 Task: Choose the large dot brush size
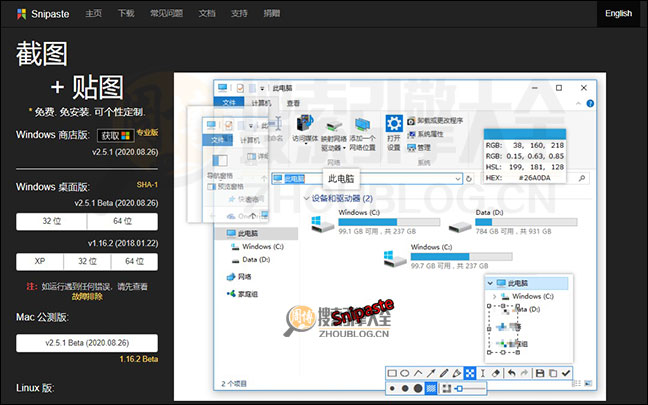[418, 388]
